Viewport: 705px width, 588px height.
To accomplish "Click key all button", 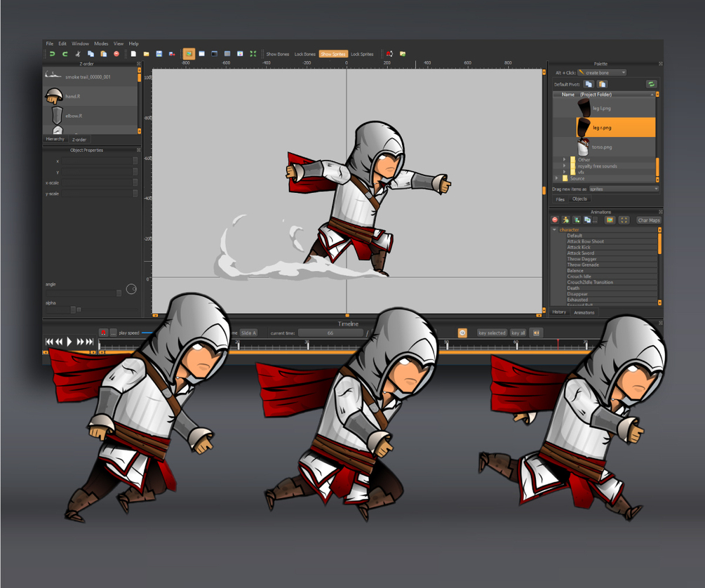I will point(518,333).
